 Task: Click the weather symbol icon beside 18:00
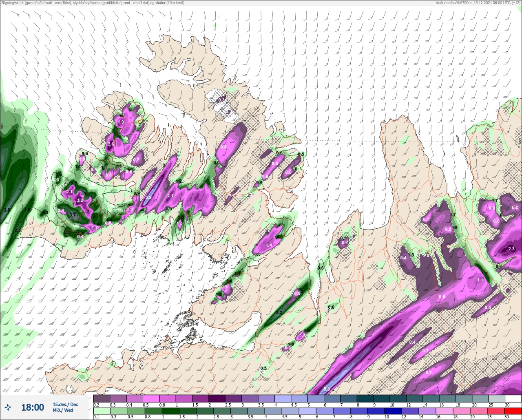coord(8,407)
